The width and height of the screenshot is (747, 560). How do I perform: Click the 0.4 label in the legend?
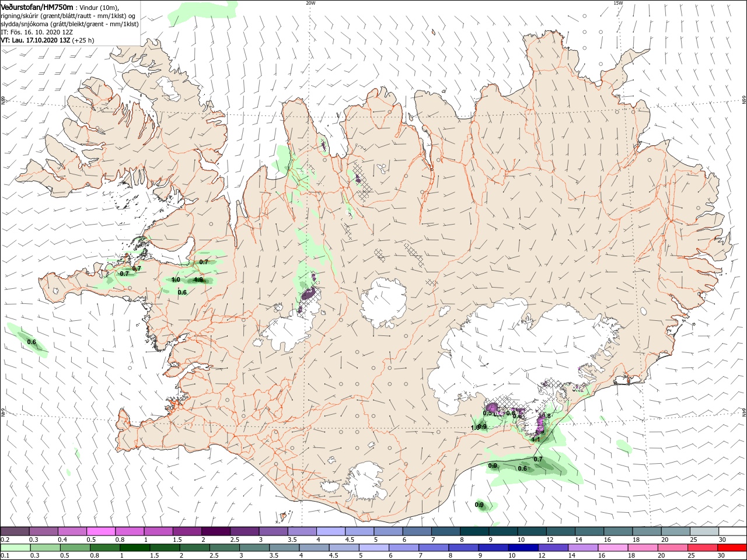[62, 540]
